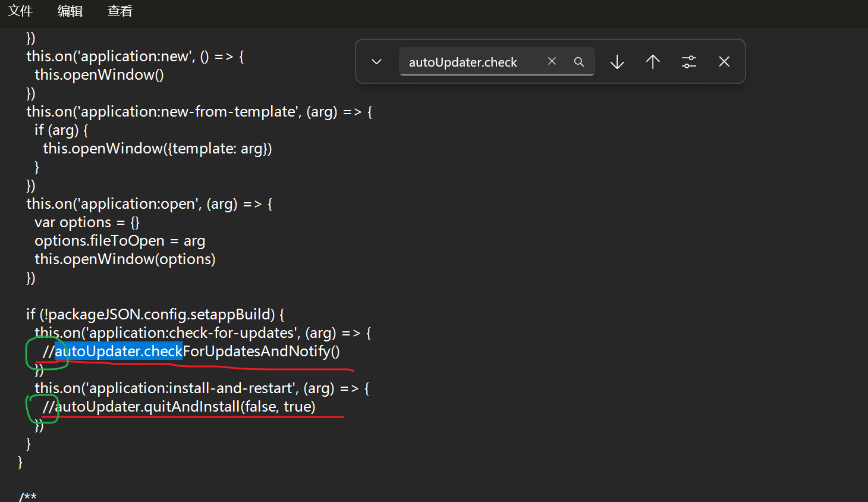Click the this.openWindow(options) line
Image resolution: width=868 pixels, height=502 pixels.
pos(125,259)
